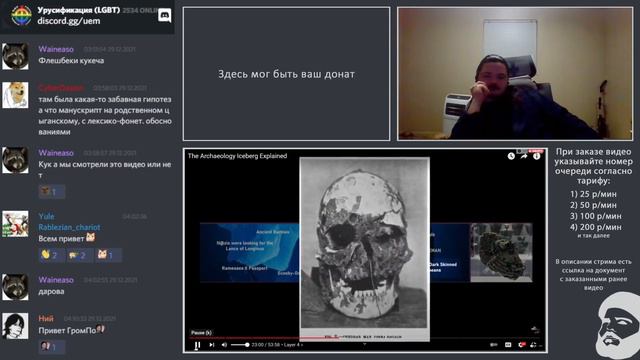Click the server name "Урусификация (LGBT)"
This screenshot has width=640, height=360.
tap(78, 10)
